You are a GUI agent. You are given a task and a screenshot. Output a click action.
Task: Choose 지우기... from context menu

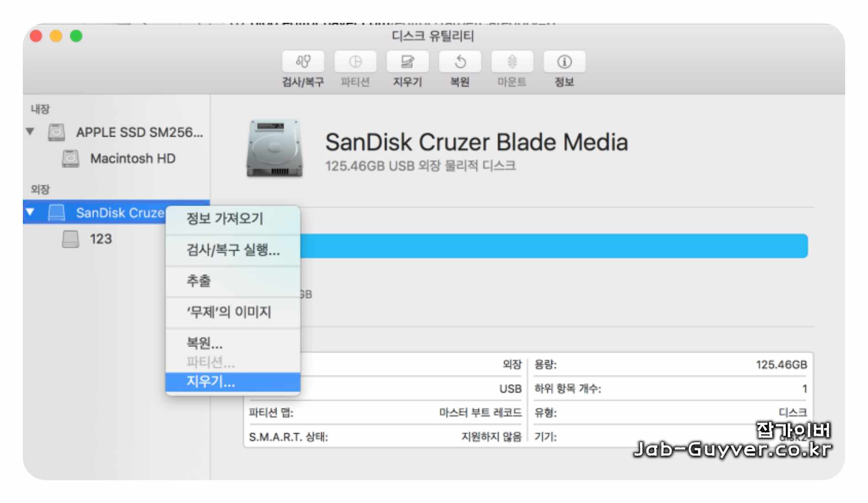(233, 381)
